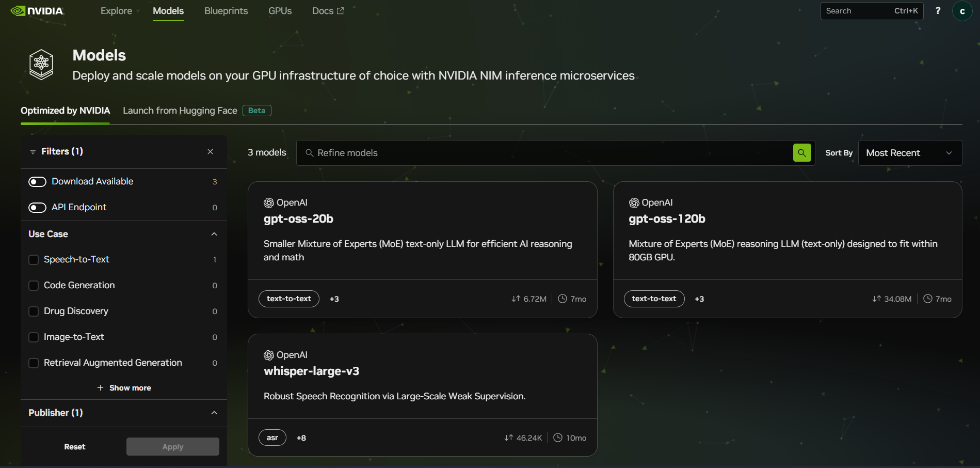Viewport: 980px width, 468px height.
Task: Click the text-to-text tag on gpt-oss-120b
Action: coord(654,299)
